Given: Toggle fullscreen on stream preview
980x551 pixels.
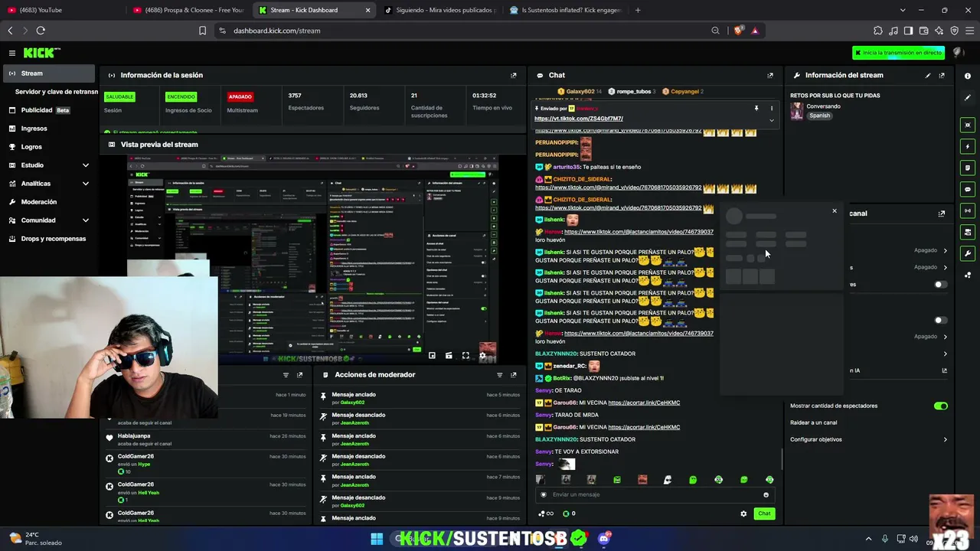Looking at the screenshot, I should pos(465,356).
